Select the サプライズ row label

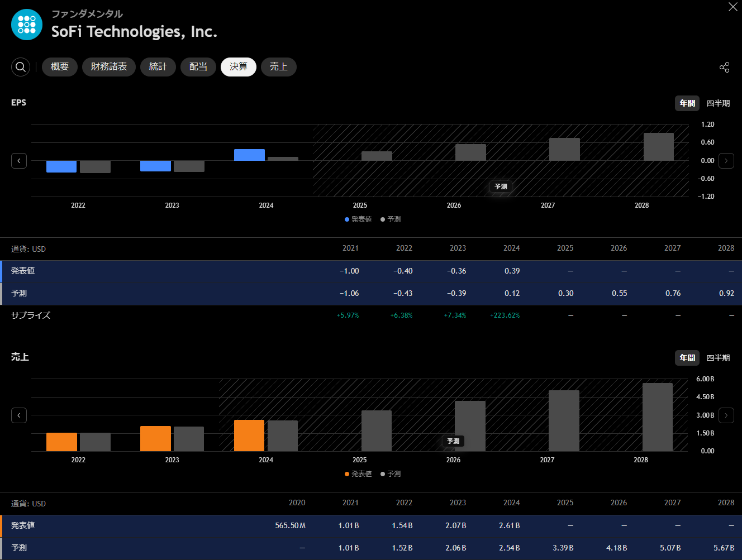31,315
